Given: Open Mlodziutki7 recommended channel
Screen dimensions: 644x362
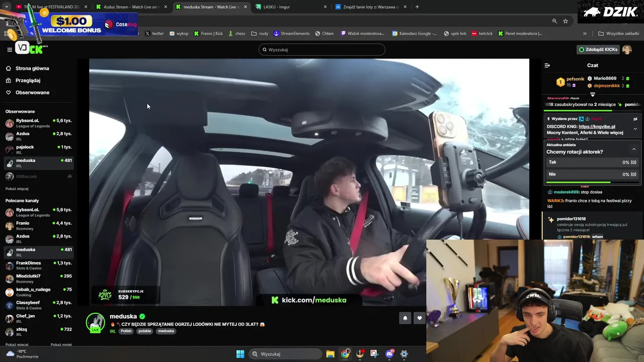Looking at the screenshot, I should 38,279.
